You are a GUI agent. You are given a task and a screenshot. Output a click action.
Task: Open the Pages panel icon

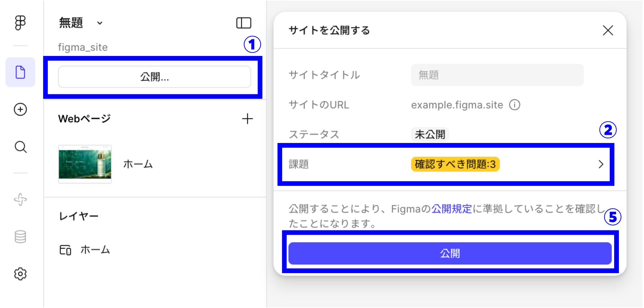click(20, 72)
